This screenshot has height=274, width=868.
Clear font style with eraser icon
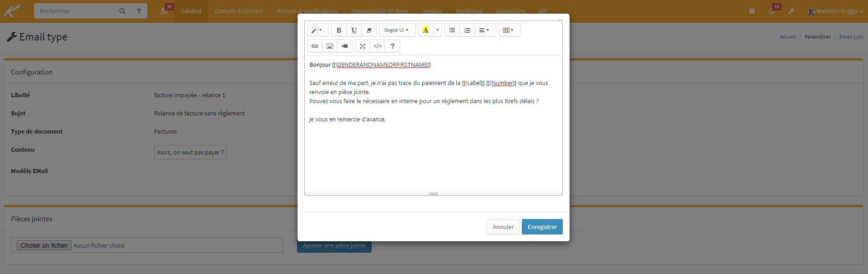pyautogui.click(x=369, y=30)
